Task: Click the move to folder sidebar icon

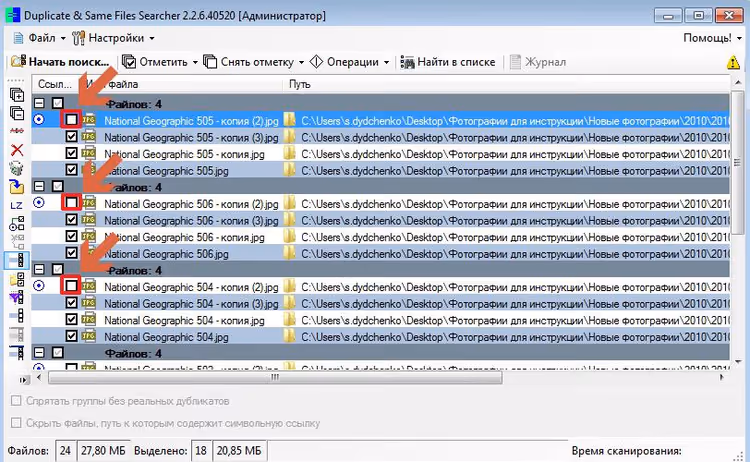Action: 17,187
